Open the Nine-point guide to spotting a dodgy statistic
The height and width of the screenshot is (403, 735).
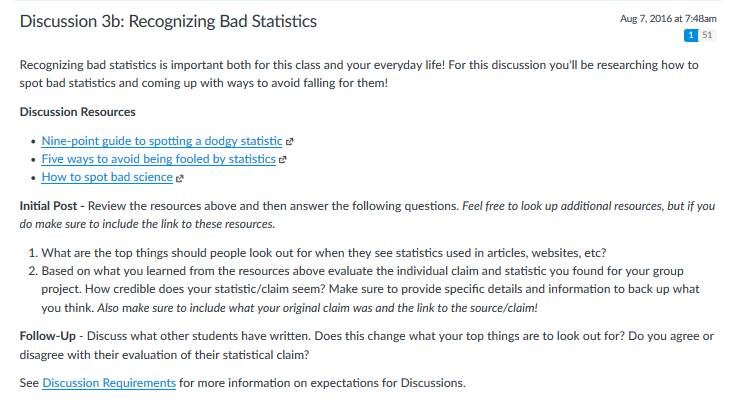click(x=162, y=141)
